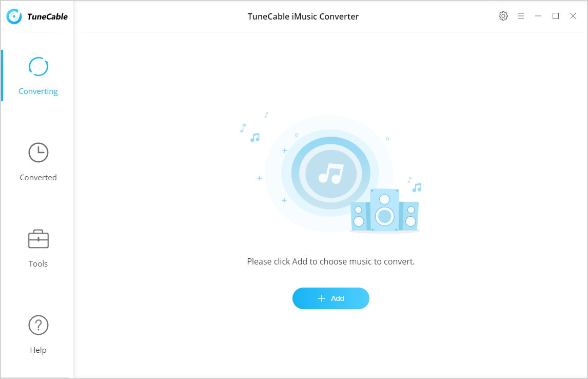Click the blue speakers illustration
Viewport: 588px width, 379px height.
384,210
